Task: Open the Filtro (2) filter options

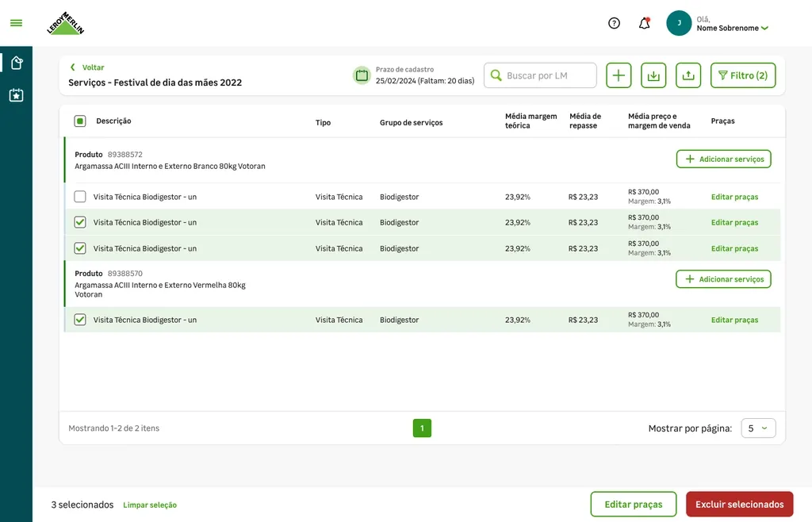Action: pos(743,75)
